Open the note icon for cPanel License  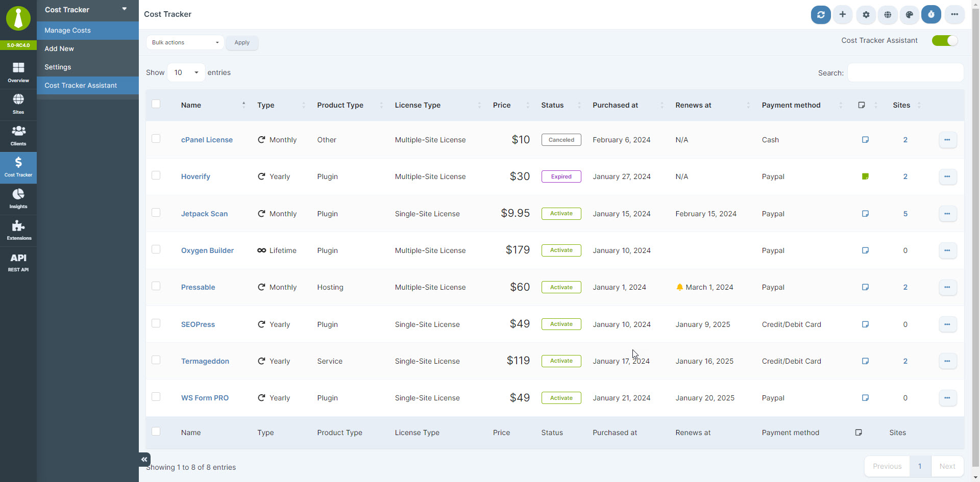[x=865, y=140]
